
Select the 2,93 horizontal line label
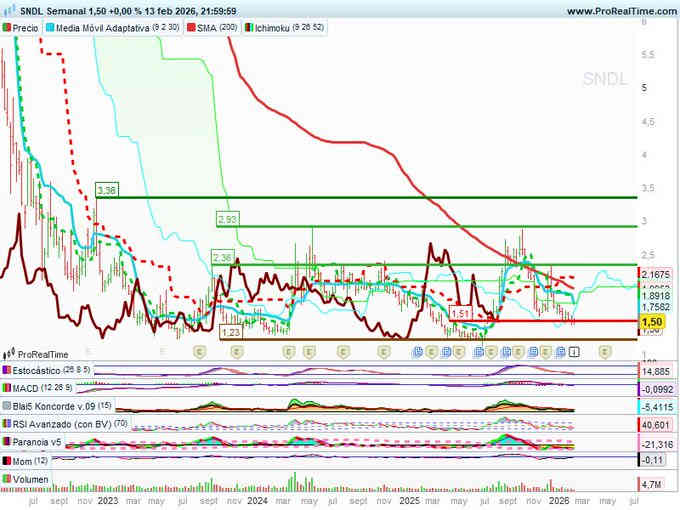point(227,218)
